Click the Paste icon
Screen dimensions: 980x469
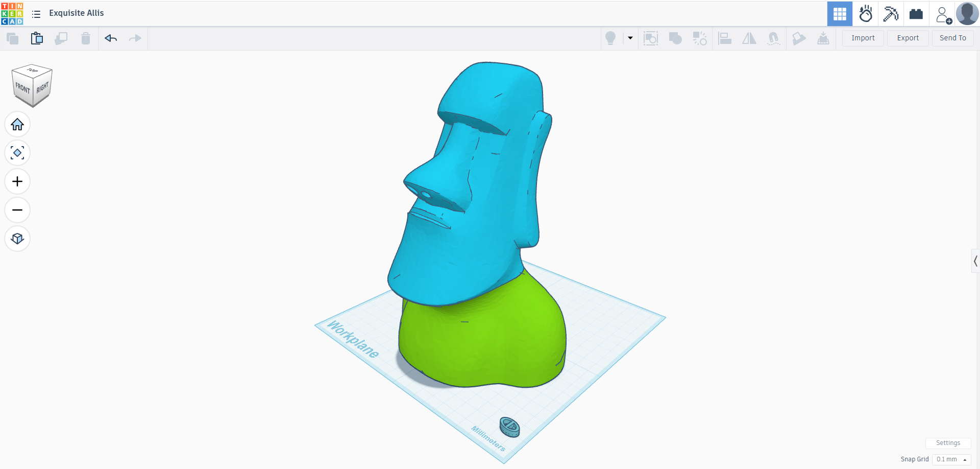(37, 38)
